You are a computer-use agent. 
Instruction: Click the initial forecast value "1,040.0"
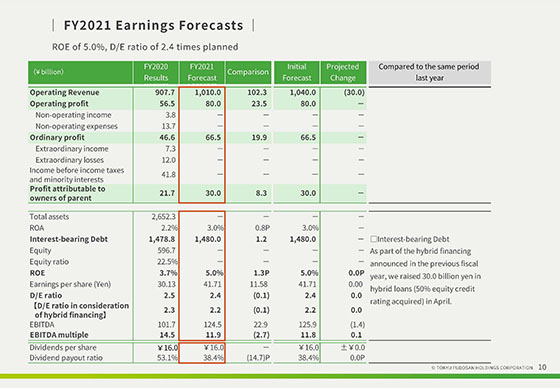pyautogui.click(x=303, y=93)
